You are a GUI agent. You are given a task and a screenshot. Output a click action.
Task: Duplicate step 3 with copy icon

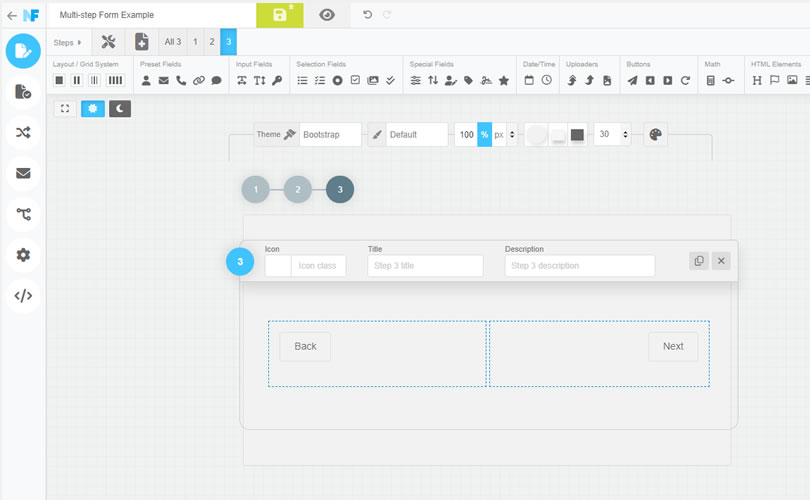coord(699,261)
